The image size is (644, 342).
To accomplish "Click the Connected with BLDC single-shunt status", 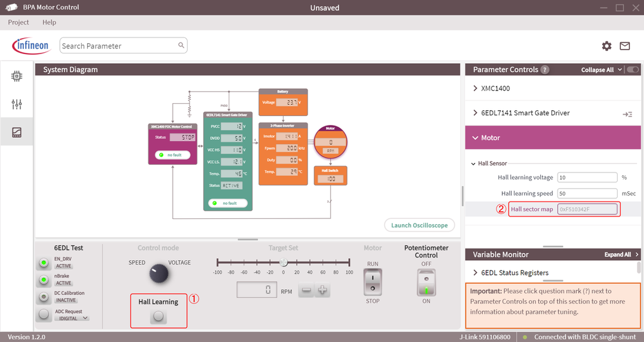I will [585, 337].
